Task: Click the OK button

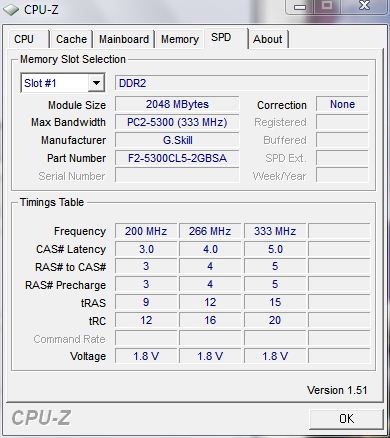Action: pos(346,419)
